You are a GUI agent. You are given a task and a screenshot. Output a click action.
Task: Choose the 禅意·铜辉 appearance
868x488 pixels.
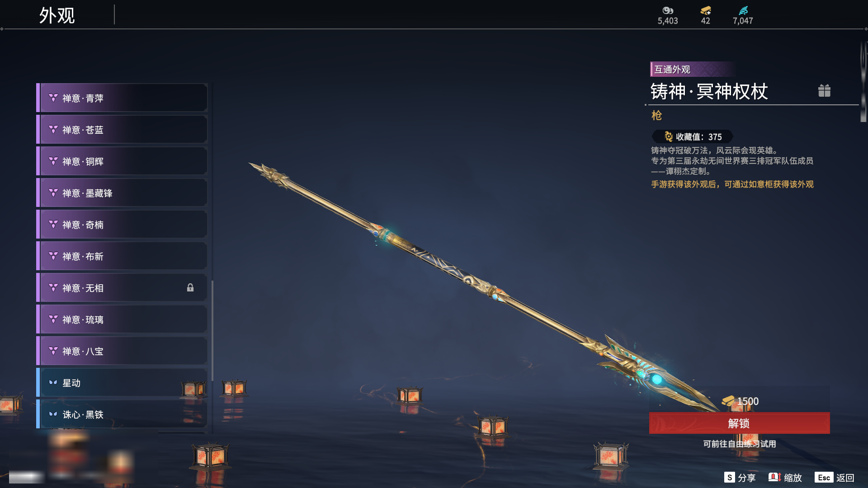click(x=122, y=161)
